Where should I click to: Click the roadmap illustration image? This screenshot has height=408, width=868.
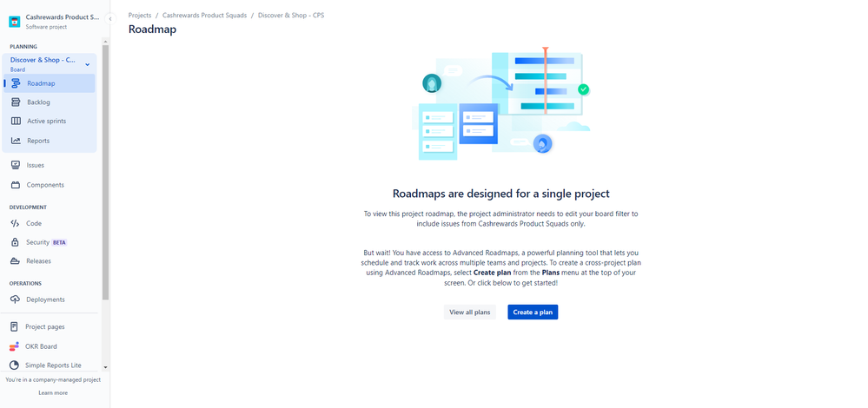[x=501, y=103]
